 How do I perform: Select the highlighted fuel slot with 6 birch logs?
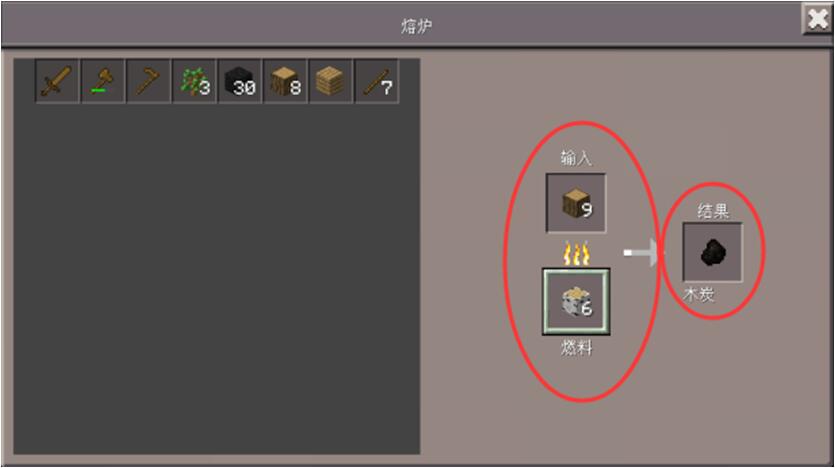pyautogui.click(x=576, y=302)
